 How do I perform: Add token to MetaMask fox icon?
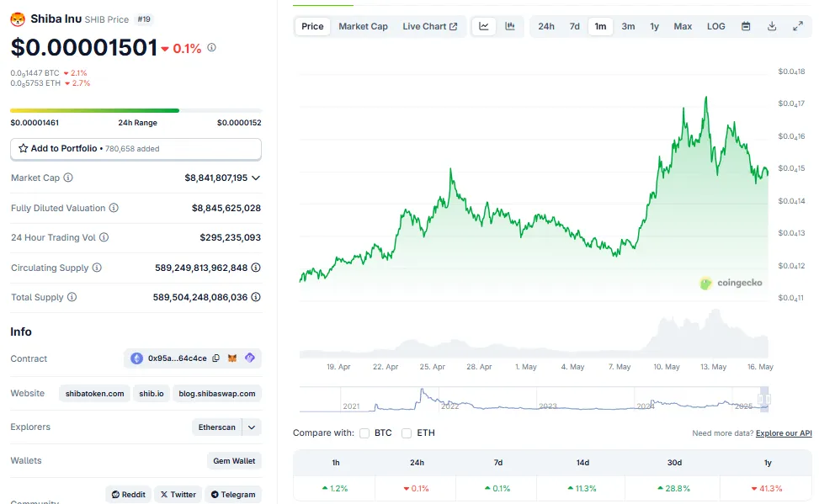[x=232, y=358]
